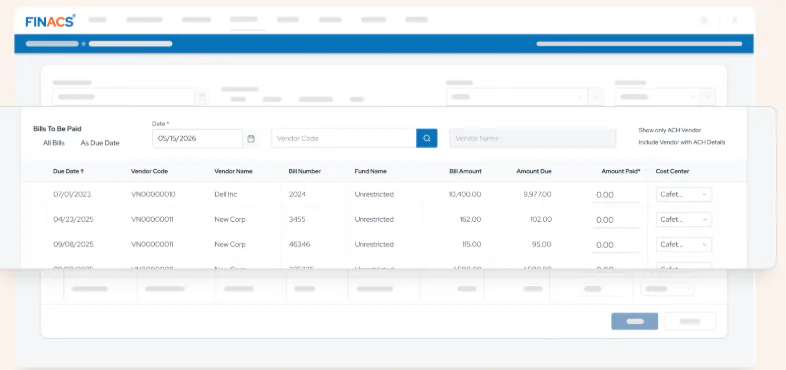
Task: Enable Show only ACH Vendor
Action: 670,130
